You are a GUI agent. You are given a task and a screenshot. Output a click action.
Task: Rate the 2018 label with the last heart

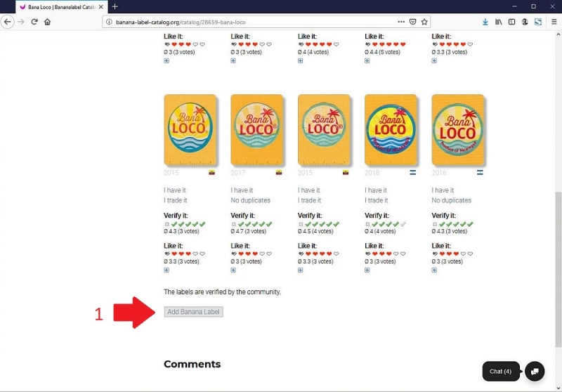click(403, 254)
